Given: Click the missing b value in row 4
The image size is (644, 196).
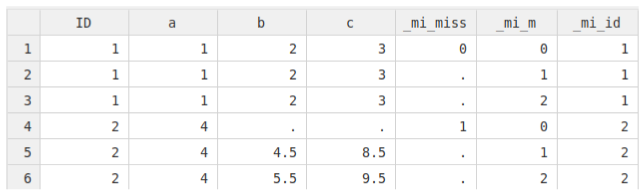Looking at the screenshot, I should click(x=262, y=126).
